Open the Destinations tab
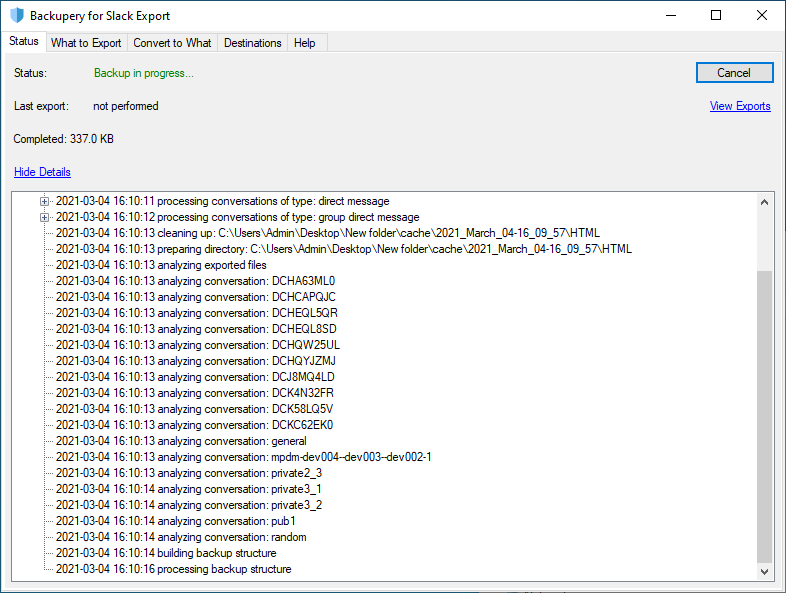The height and width of the screenshot is (593, 786). pyautogui.click(x=253, y=43)
